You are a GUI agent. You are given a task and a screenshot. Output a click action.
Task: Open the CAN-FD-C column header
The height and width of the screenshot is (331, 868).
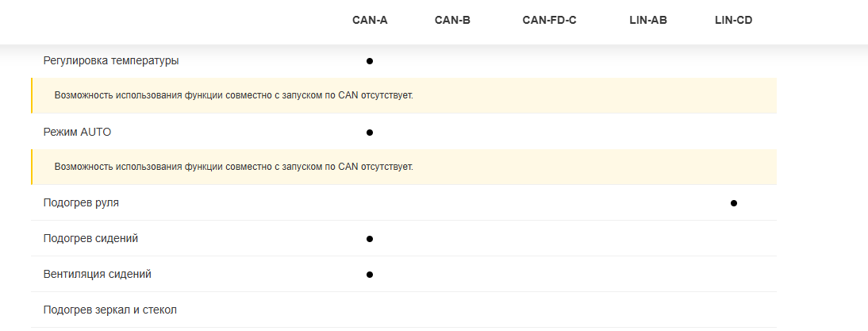tap(549, 20)
